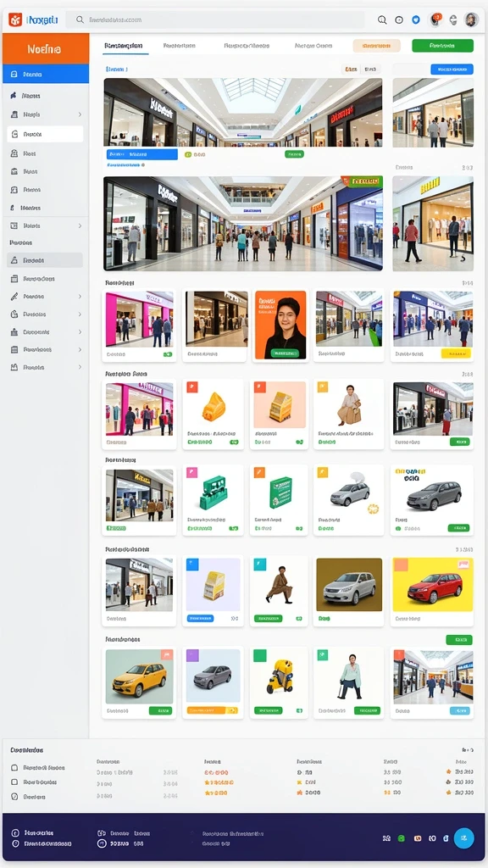488x868 pixels.
Task: Tick the first checkbox in the bottom list
Action: point(15,768)
